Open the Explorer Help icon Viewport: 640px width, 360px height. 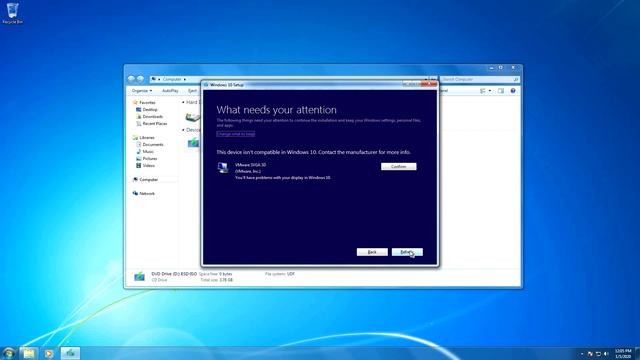(x=513, y=91)
